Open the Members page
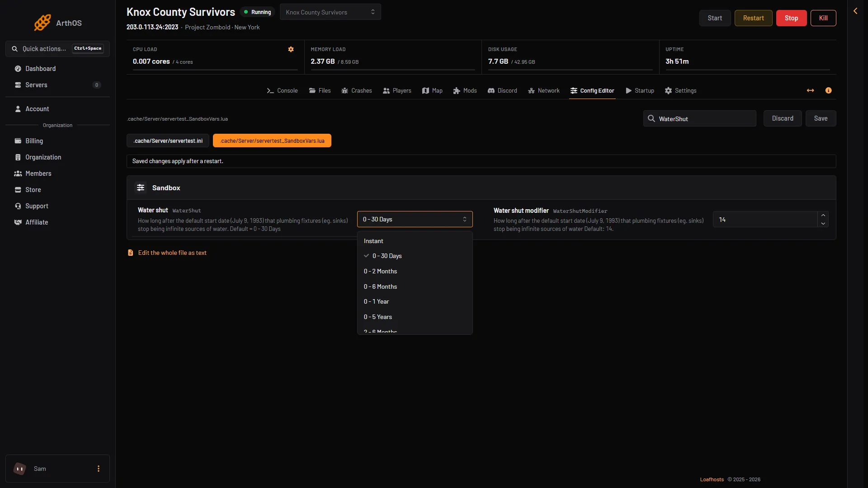868x488 pixels. 57,174
